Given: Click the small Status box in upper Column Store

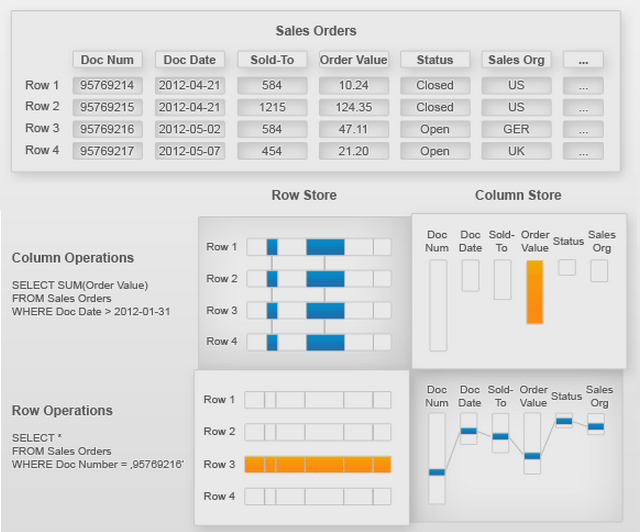Looking at the screenshot, I should 567,268.
